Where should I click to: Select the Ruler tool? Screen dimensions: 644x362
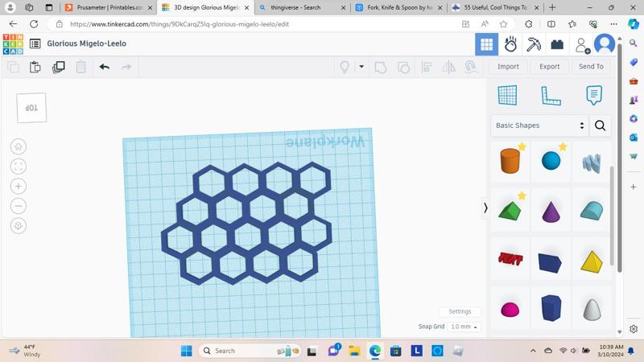click(x=551, y=96)
